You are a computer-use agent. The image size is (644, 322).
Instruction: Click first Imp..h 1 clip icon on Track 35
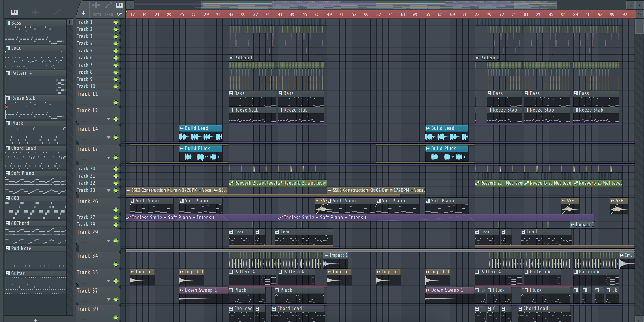132,272
